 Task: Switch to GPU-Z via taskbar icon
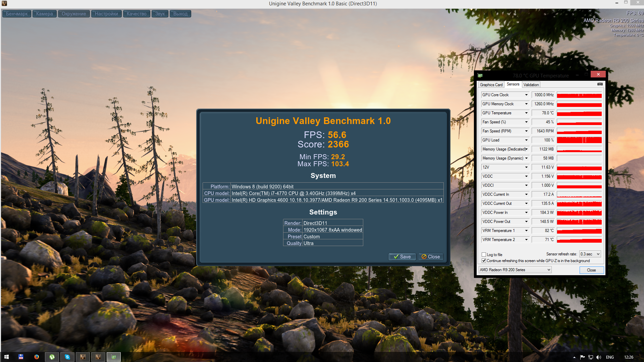pyautogui.click(x=114, y=357)
